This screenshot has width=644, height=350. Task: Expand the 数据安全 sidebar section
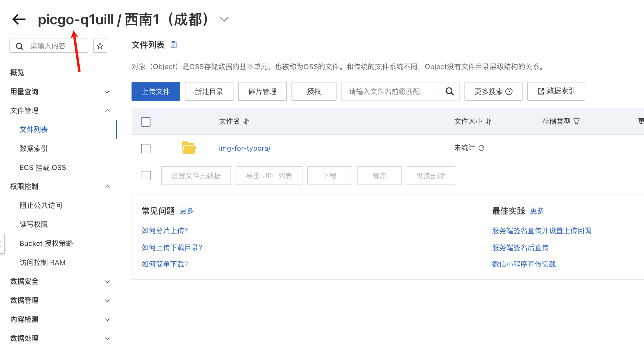click(x=107, y=281)
